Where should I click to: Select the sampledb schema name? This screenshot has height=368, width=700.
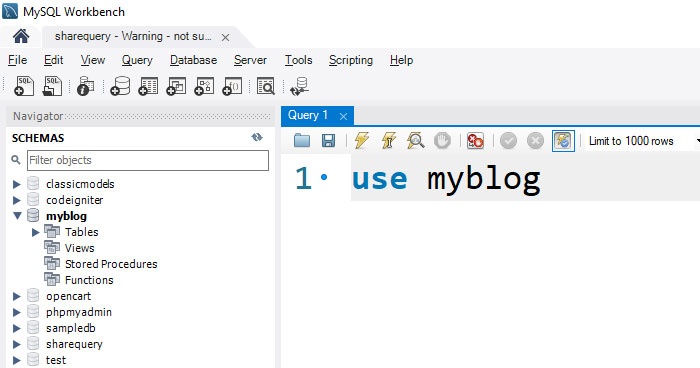point(71,328)
